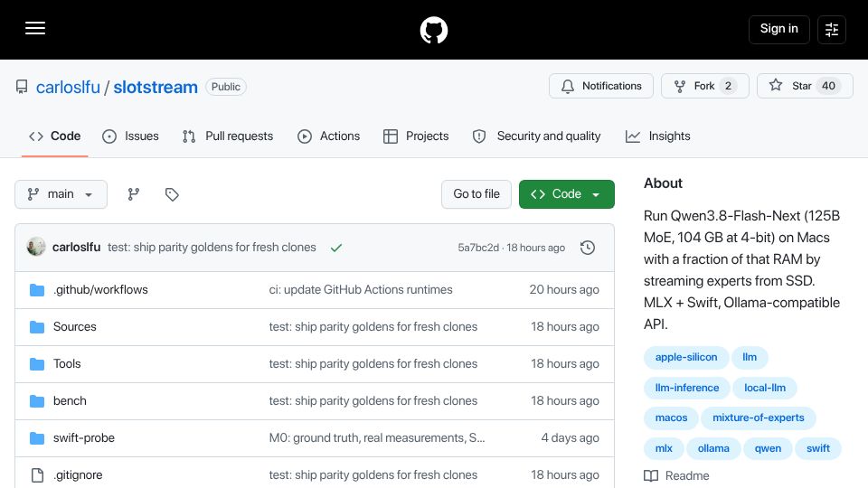Open the carloslfu owner profile link
This screenshot has height=488, width=868.
[68, 87]
